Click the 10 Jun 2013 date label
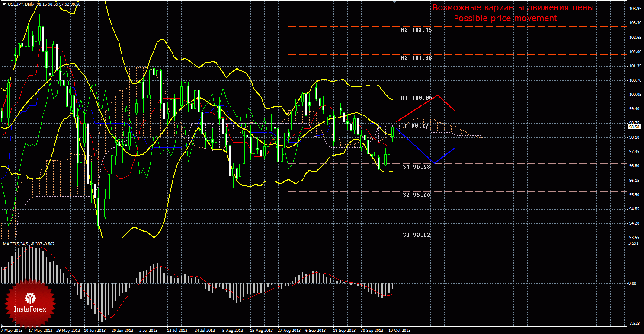This screenshot has width=644, height=334. click(95, 331)
